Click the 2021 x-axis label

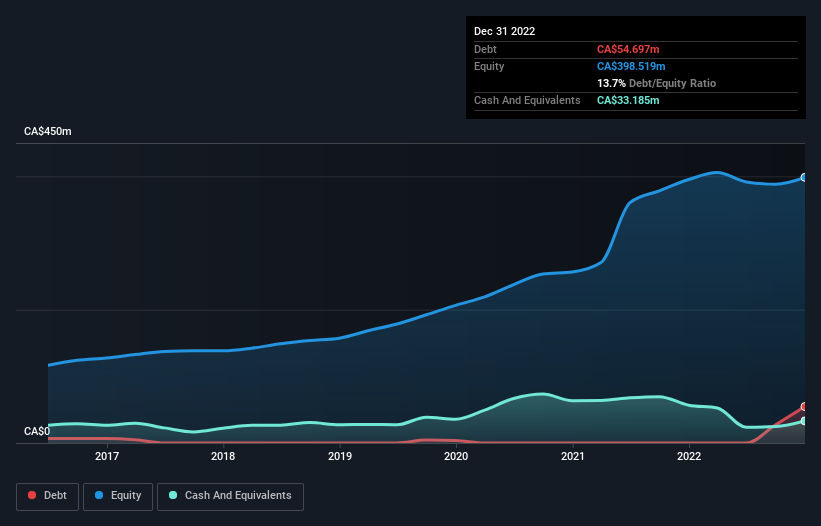573,456
